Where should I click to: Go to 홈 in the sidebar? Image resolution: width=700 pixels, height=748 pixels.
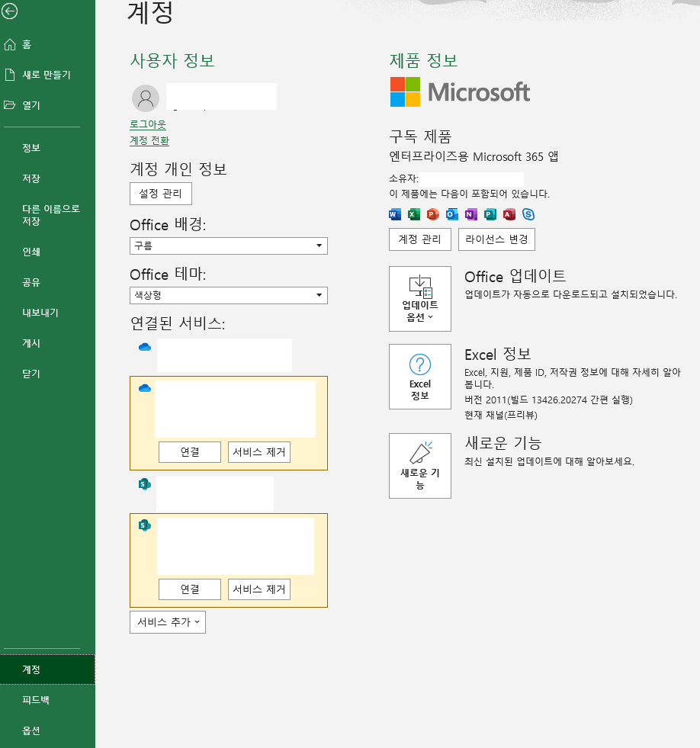(x=48, y=44)
